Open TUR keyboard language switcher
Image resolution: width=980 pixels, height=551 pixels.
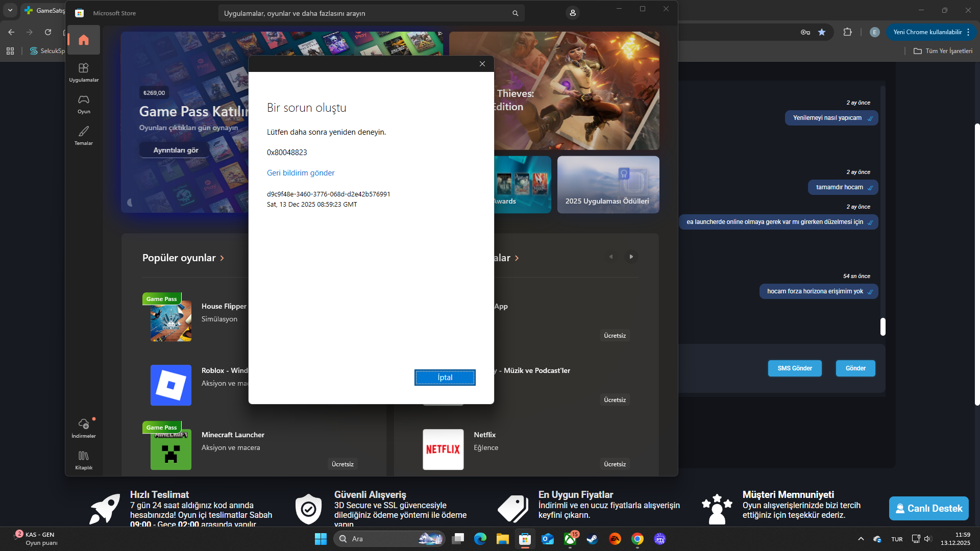tap(897, 539)
